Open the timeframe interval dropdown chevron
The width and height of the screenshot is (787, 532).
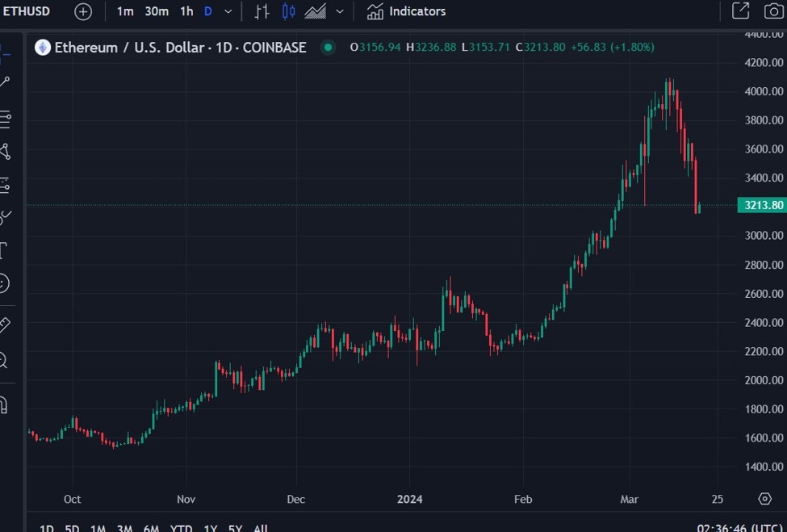(x=228, y=11)
